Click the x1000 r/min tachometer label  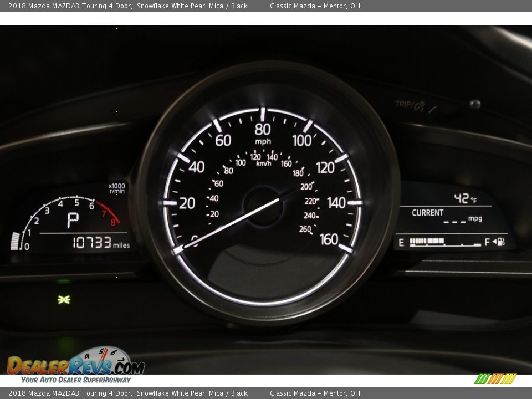[117, 188]
